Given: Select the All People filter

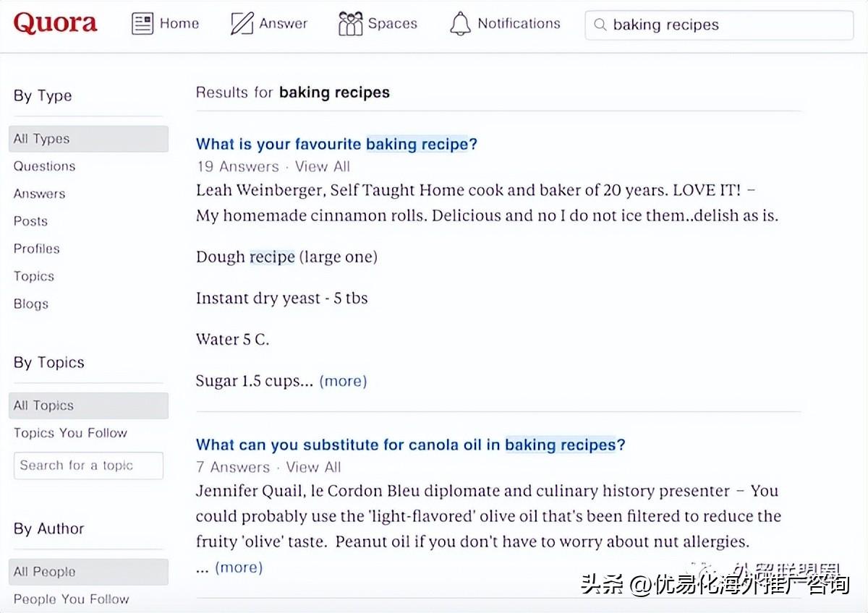Looking at the screenshot, I should (88, 572).
